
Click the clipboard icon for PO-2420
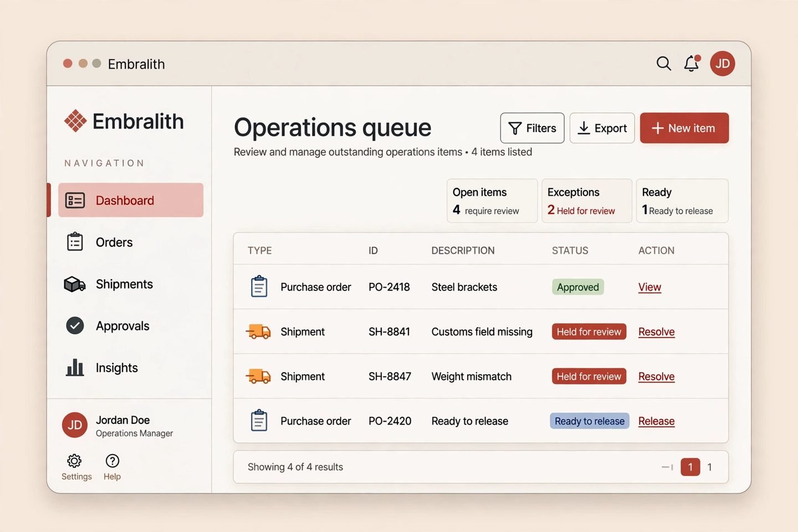tap(259, 421)
